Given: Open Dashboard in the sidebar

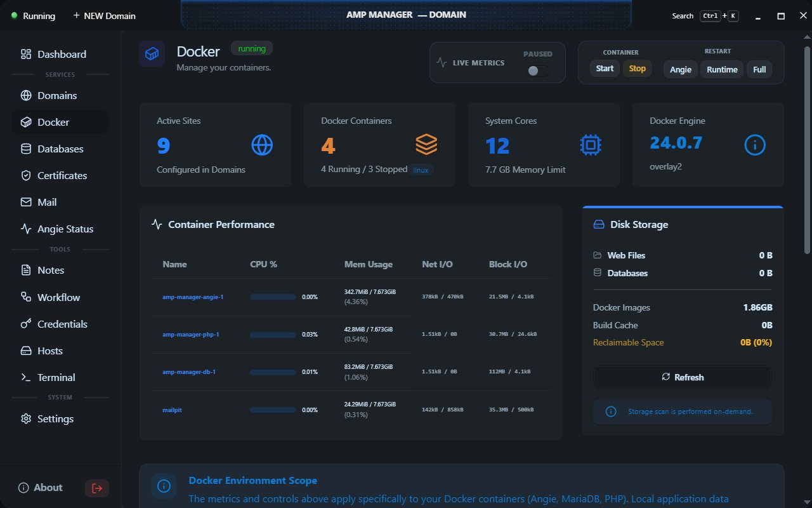Looking at the screenshot, I should coord(60,54).
